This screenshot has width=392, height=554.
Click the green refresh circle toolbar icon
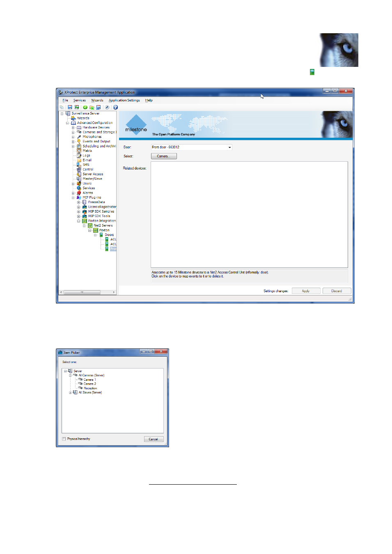point(85,108)
